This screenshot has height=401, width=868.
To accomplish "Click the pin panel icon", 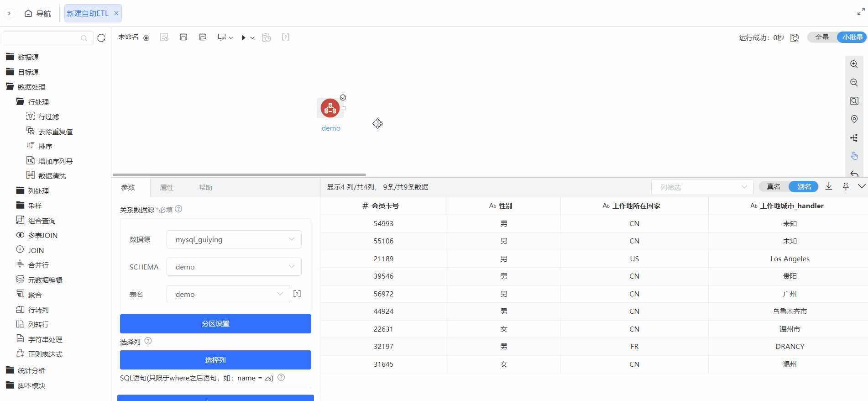I will point(846,186).
